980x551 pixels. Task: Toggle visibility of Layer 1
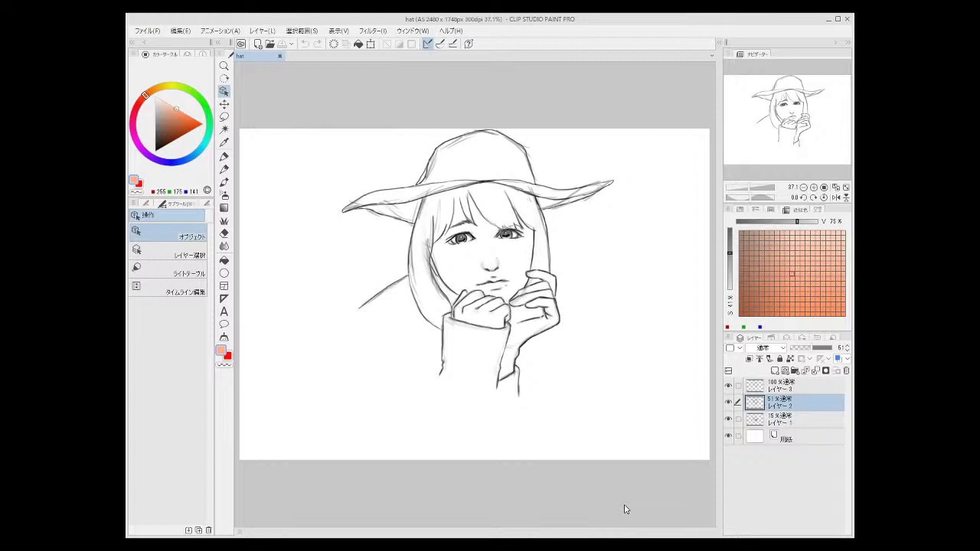coord(728,419)
